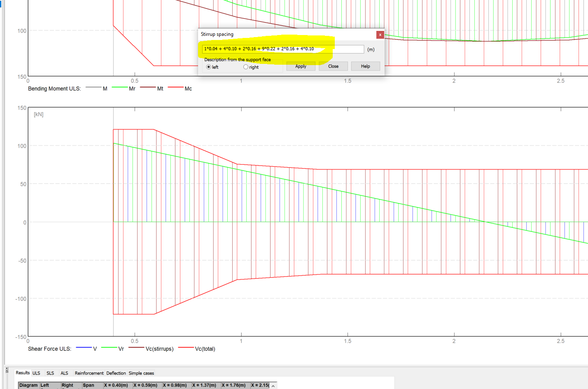Open Help from the Stirrup spacing dialog
This screenshot has height=389, width=588.
[365, 66]
